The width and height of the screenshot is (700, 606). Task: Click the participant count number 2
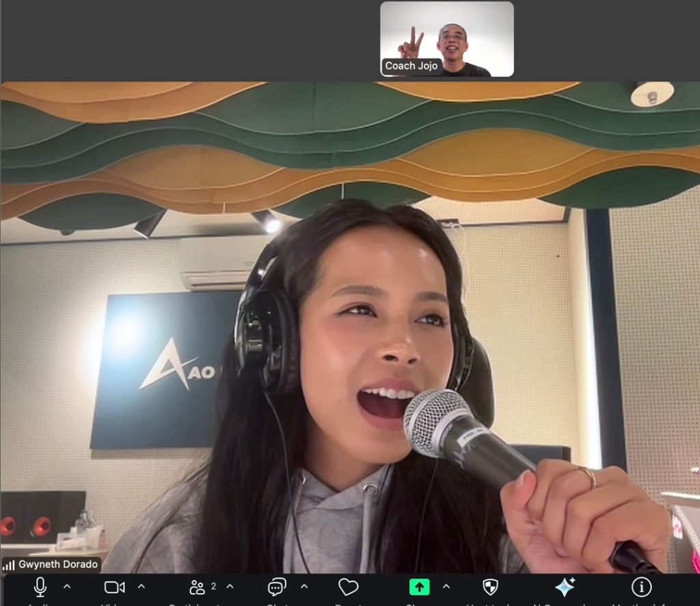pyautogui.click(x=214, y=586)
